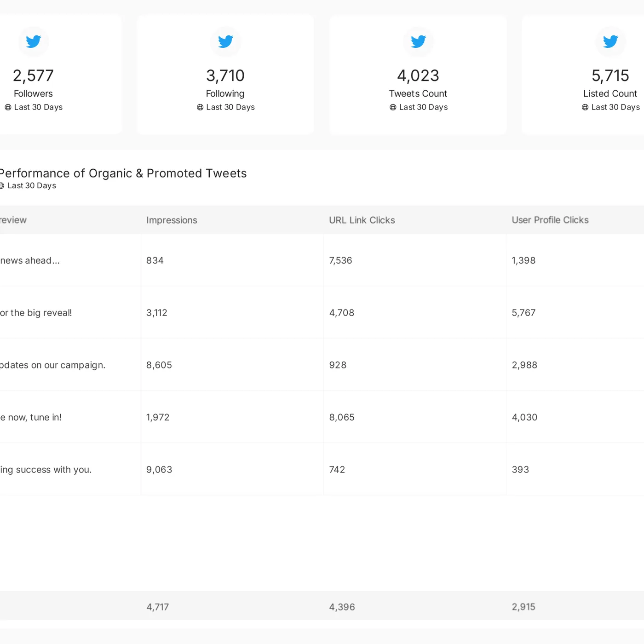The image size is (644, 644).
Task: Click the Followers label
Action: point(33,94)
